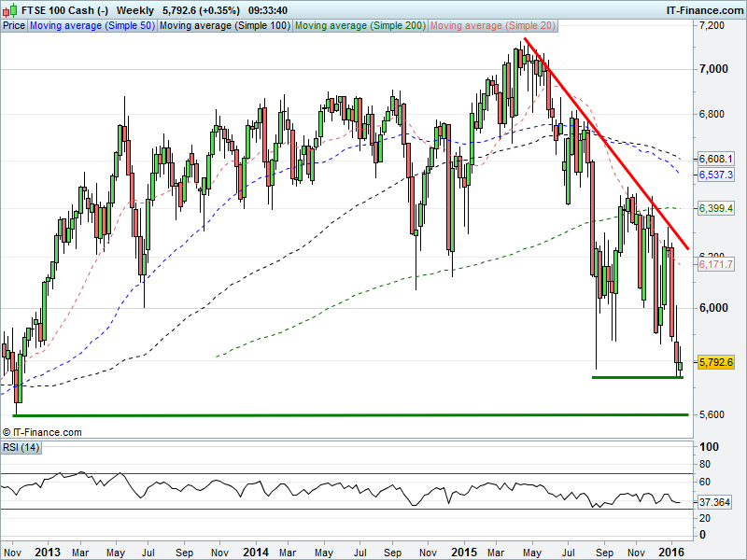Select Moving average (Simple 200) legend
Image resolution: width=747 pixels, height=560 pixels.
360,26
